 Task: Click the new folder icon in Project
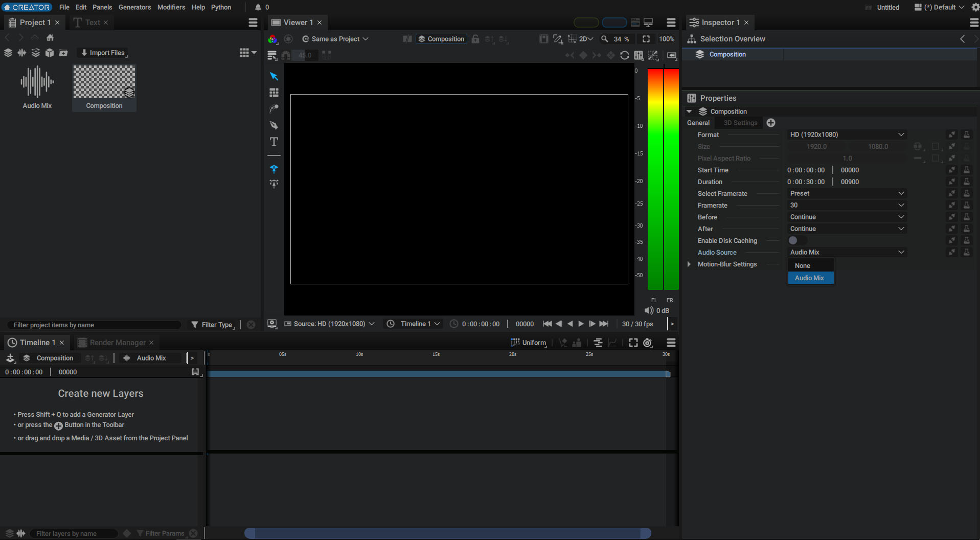click(x=63, y=53)
